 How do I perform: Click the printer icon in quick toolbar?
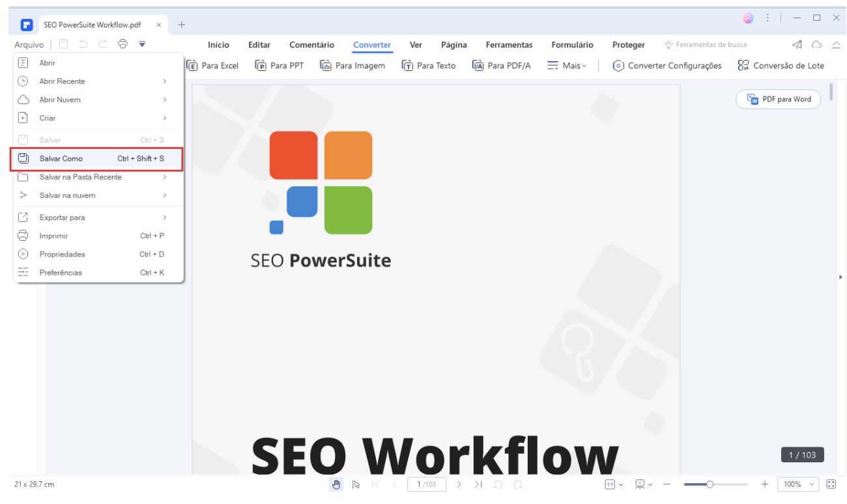[122, 44]
